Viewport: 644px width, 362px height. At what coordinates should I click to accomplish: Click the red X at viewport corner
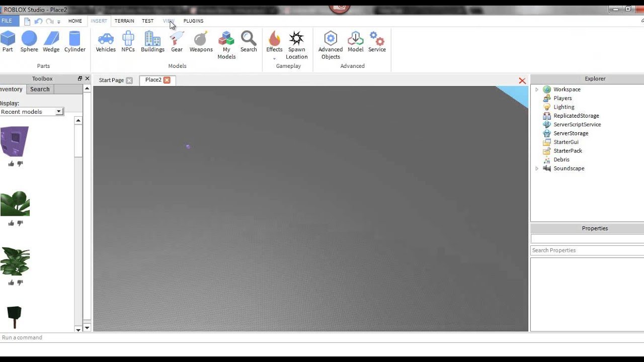tap(522, 80)
